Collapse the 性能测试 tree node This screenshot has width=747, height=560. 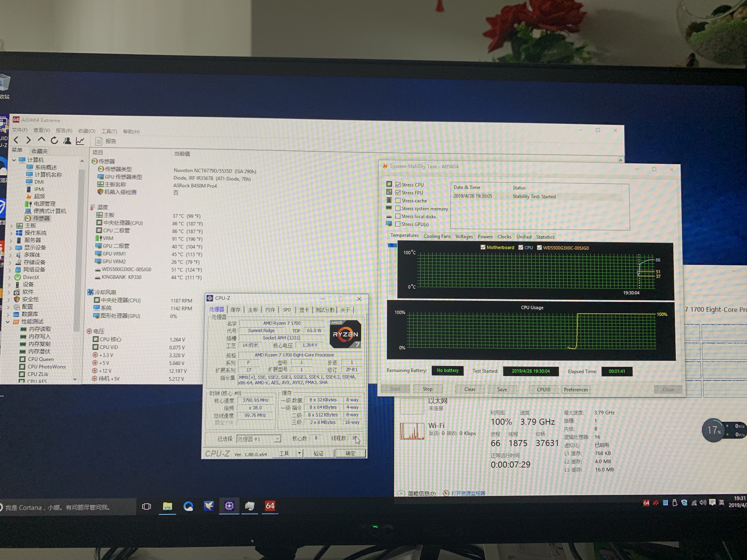[7, 322]
